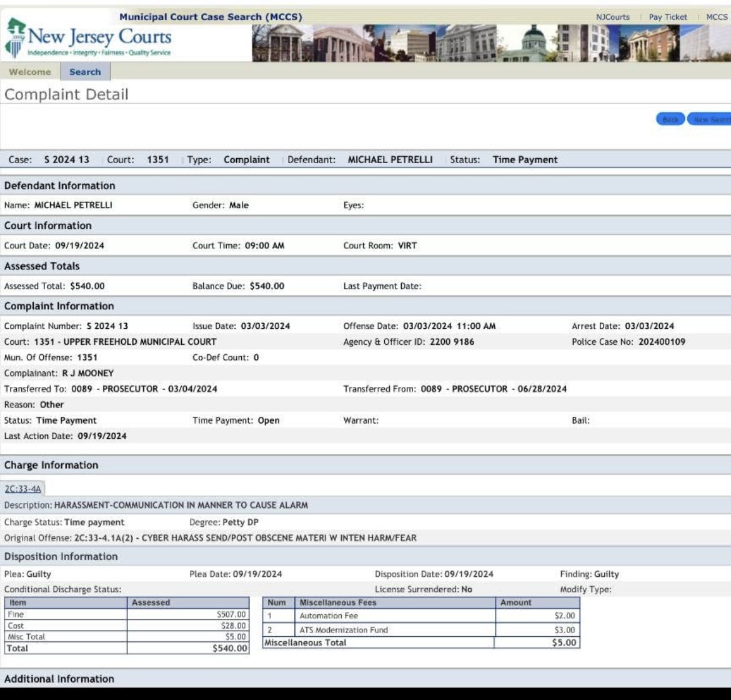The image size is (731, 700).
Task: Select the Gender Male value
Action: click(239, 205)
